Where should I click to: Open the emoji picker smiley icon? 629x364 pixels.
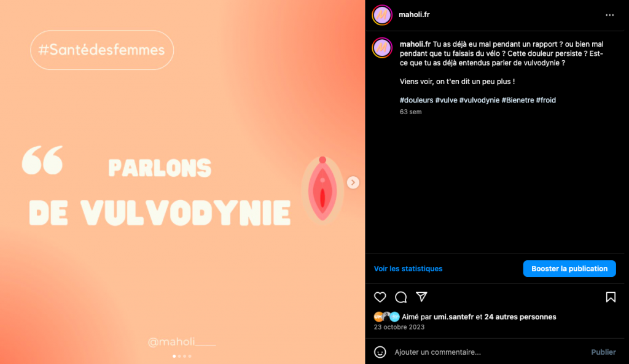pyautogui.click(x=380, y=352)
